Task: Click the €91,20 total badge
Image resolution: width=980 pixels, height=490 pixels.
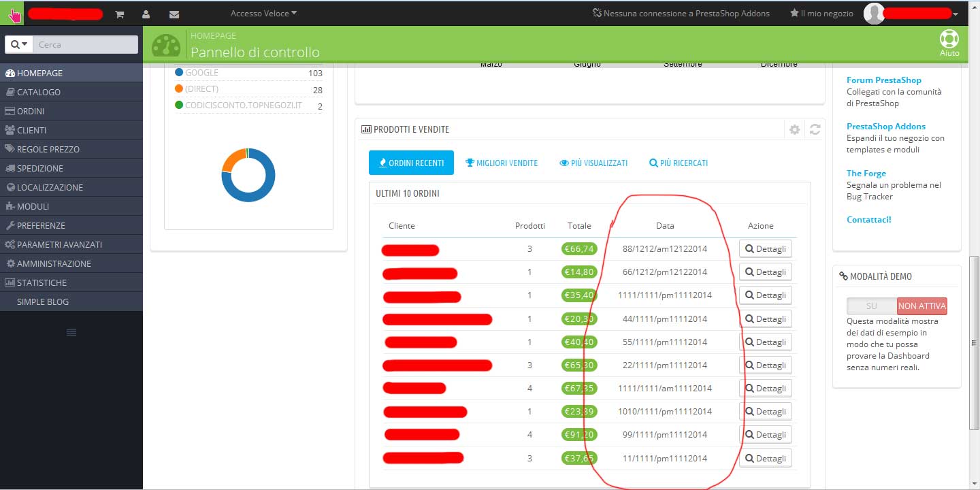Action: pyautogui.click(x=579, y=434)
